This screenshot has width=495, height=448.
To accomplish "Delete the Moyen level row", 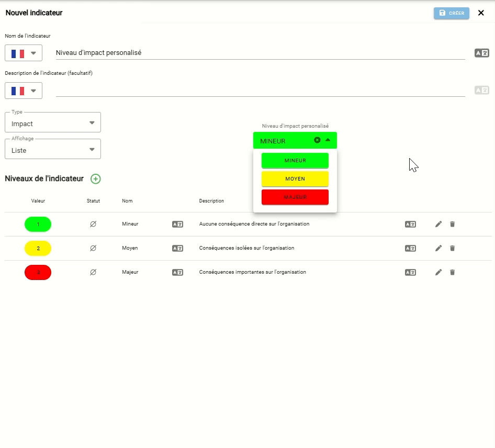I will (453, 248).
